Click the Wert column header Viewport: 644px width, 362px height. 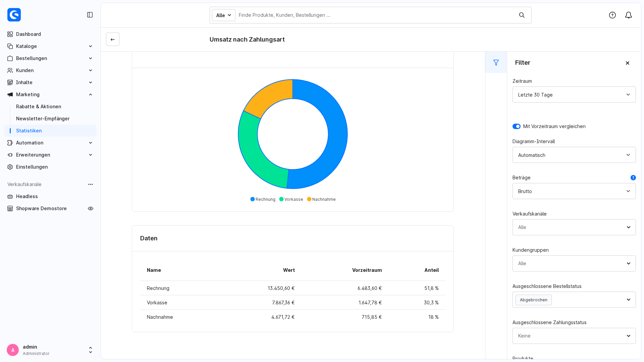click(x=289, y=270)
